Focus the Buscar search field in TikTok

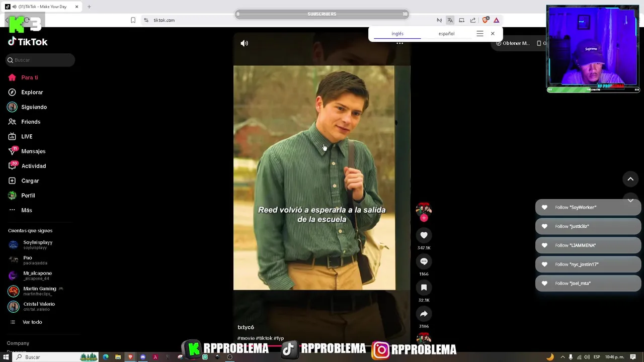tap(40, 60)
